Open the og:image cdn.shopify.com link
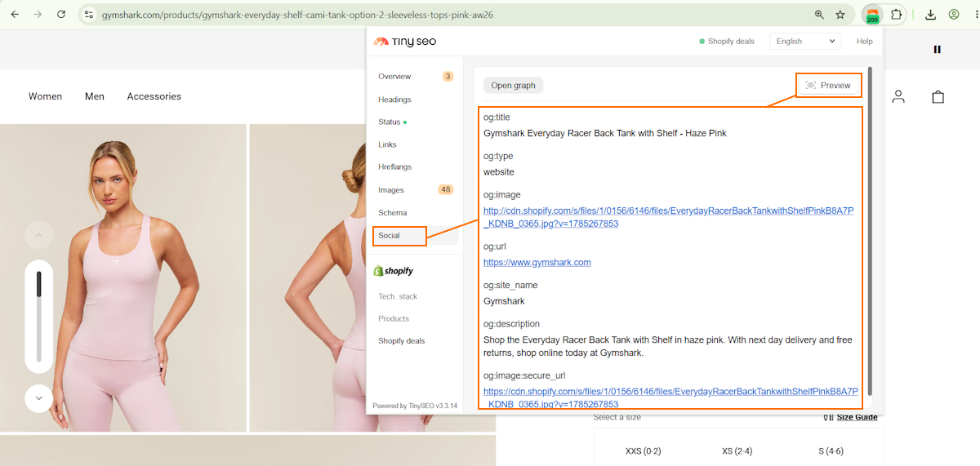Image resolution: width=980 pixels, height=466 pixels. (668, 217)
